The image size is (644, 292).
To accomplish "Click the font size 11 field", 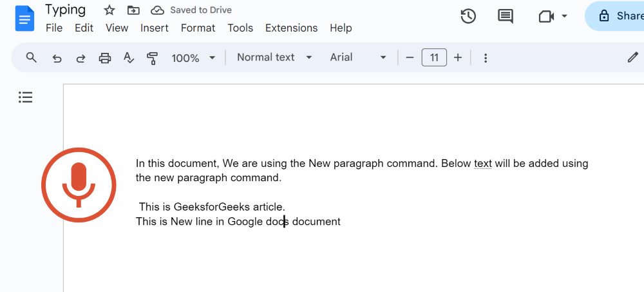I will click(x=434, y=57).
